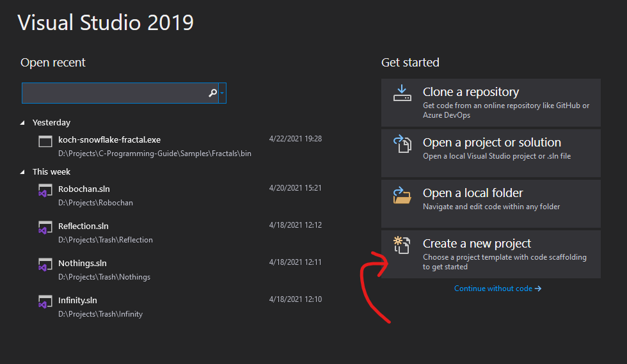Click the 4/20/2021 15:21 timestamp

pyautogui.click(x=296, y=188)
